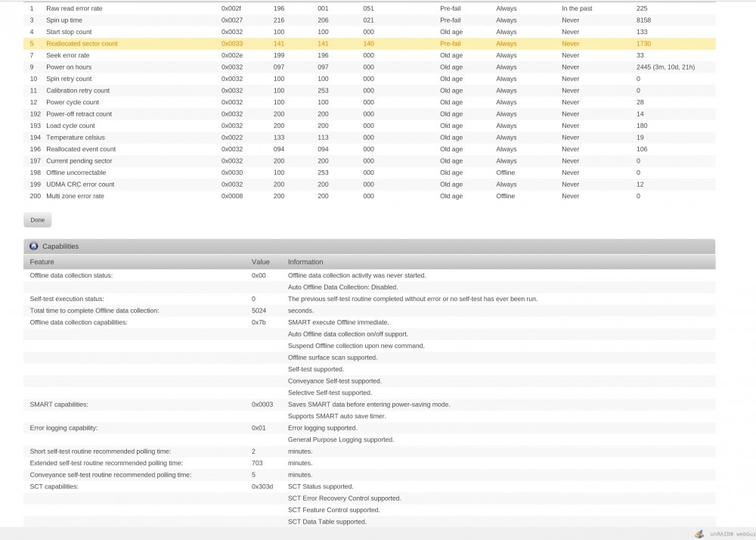
Task: Click raw value 180
Action: (x=642, y=126)
